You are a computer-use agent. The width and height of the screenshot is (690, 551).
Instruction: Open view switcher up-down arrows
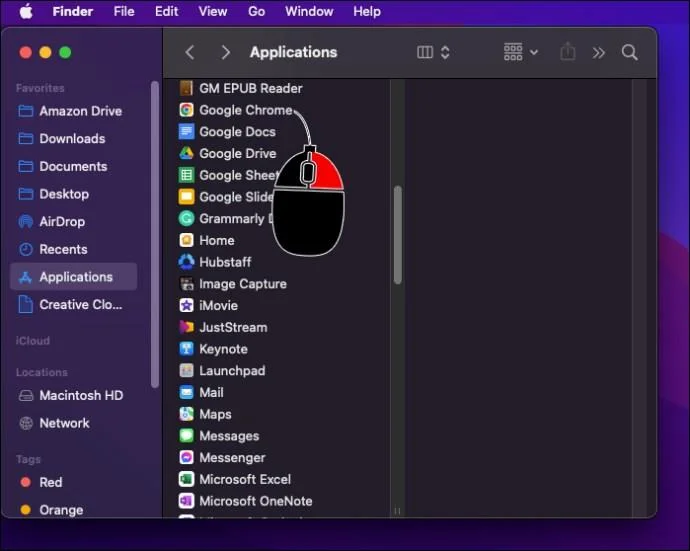pyautogui.click(x=445, y=52)
